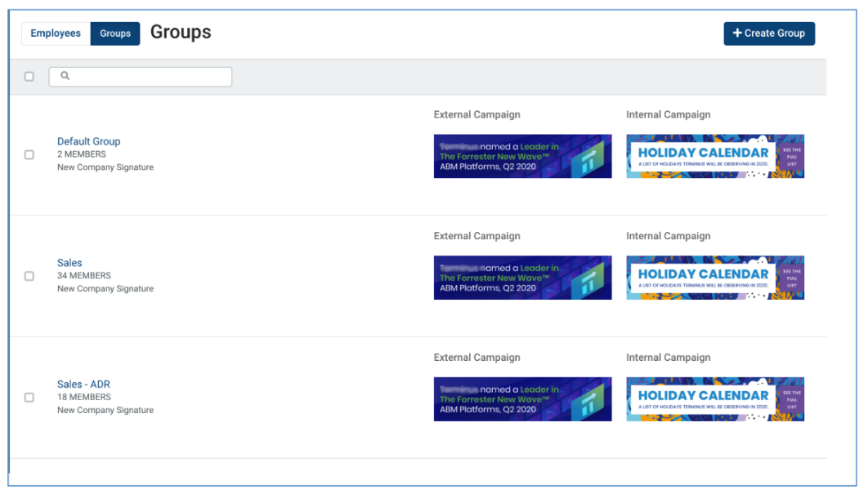Open the Default Group link
868x494 pixels.
tap(88, 141)
